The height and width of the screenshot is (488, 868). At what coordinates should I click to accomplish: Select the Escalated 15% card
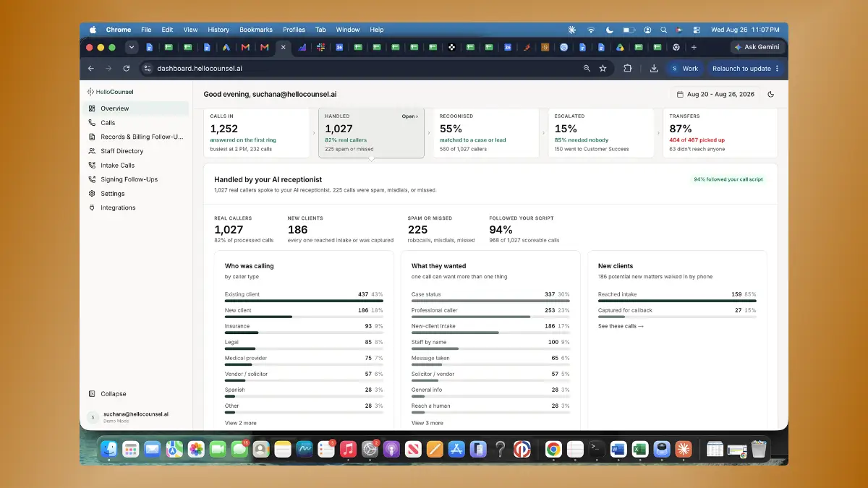coord(601,133)
